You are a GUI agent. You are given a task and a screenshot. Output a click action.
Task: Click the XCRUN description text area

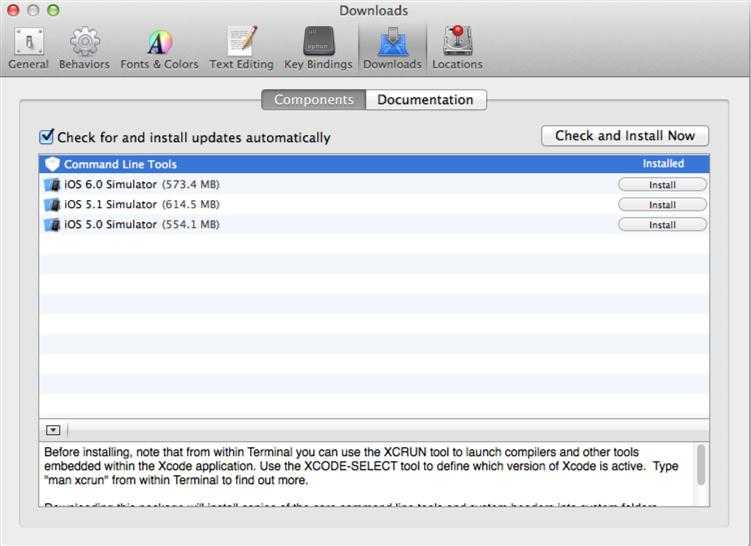coord(366,473)
